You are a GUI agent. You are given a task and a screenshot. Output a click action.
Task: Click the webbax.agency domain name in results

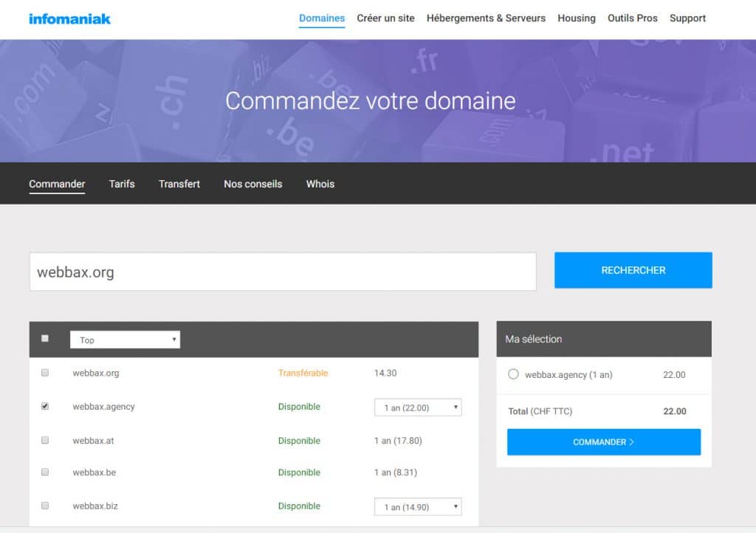(x=103, y=407)
